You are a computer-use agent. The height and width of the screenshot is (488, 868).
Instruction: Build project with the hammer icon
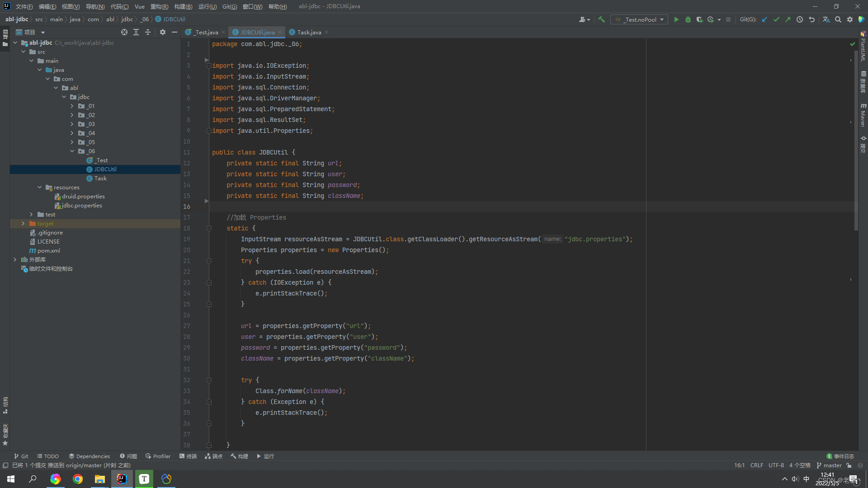601,19
